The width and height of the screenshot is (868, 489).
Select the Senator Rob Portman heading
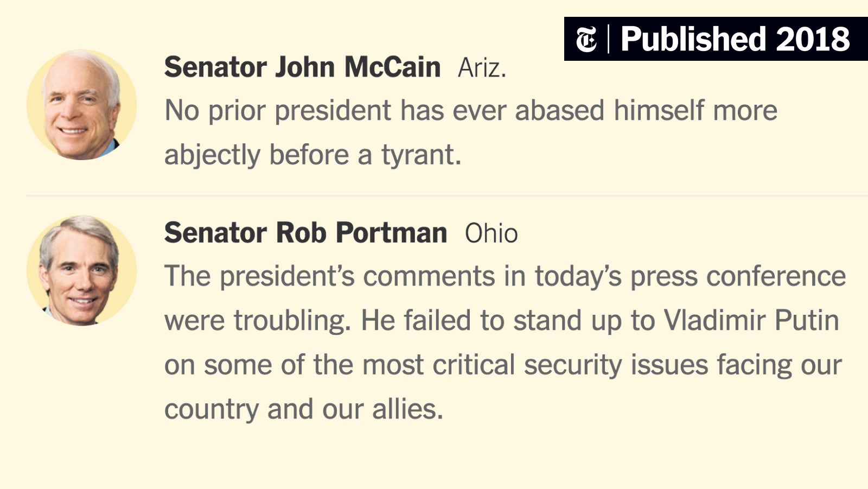coord(305,233)
